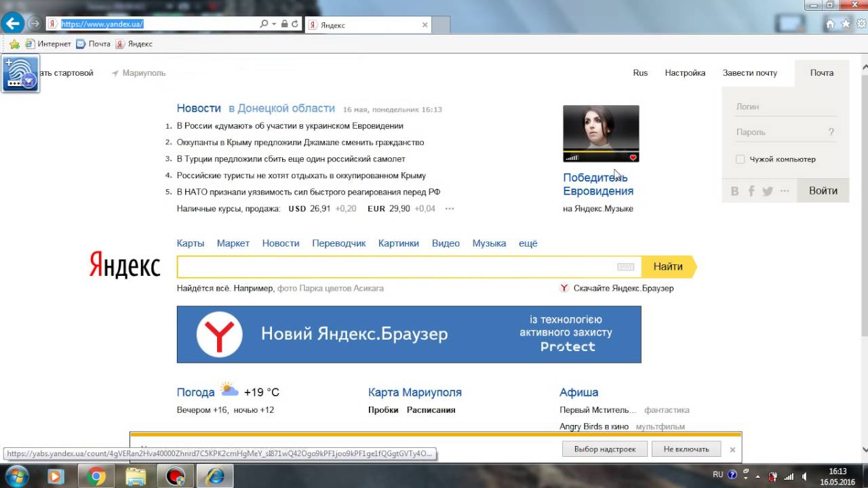Expand more services with ещё

click(528, 243)
